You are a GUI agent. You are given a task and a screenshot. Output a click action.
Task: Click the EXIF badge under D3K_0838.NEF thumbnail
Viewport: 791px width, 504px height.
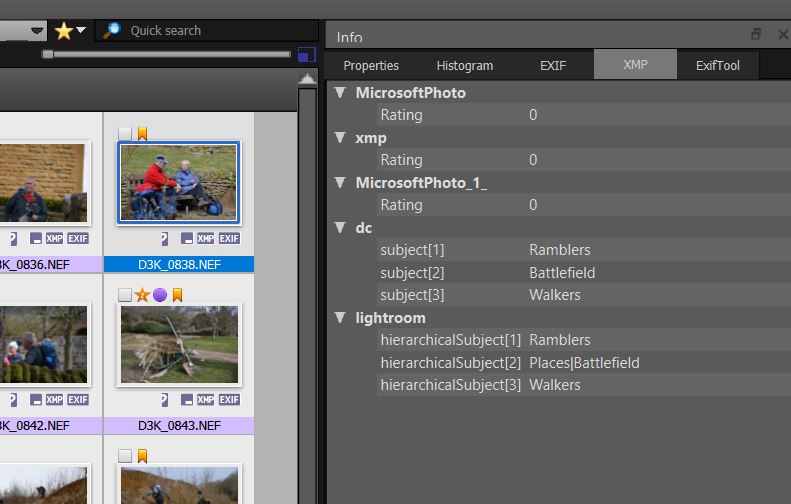[x=229, y=239]
